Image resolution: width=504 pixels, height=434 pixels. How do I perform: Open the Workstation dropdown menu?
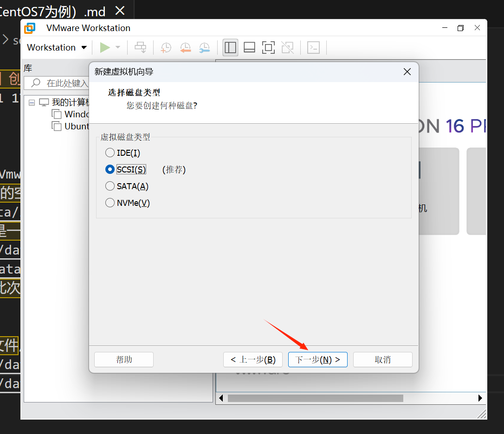coord(57,48)
